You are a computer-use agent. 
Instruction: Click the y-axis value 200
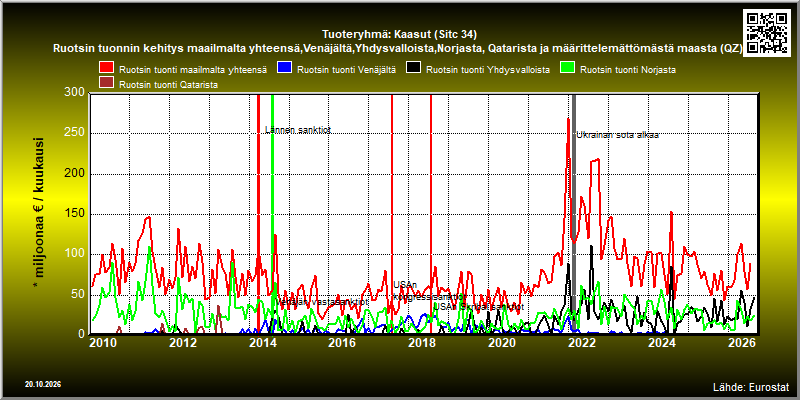tap(76, 174)
